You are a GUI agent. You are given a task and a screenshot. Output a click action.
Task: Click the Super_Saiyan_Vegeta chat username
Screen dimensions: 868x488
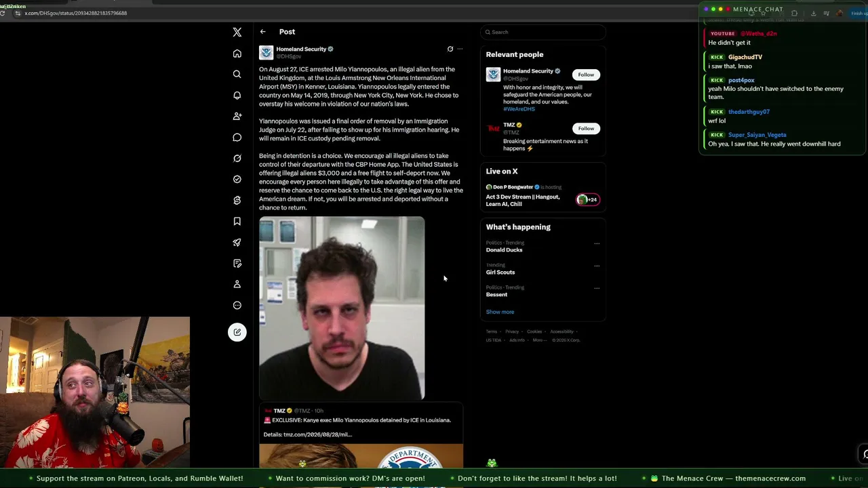[x=757, y=135]
